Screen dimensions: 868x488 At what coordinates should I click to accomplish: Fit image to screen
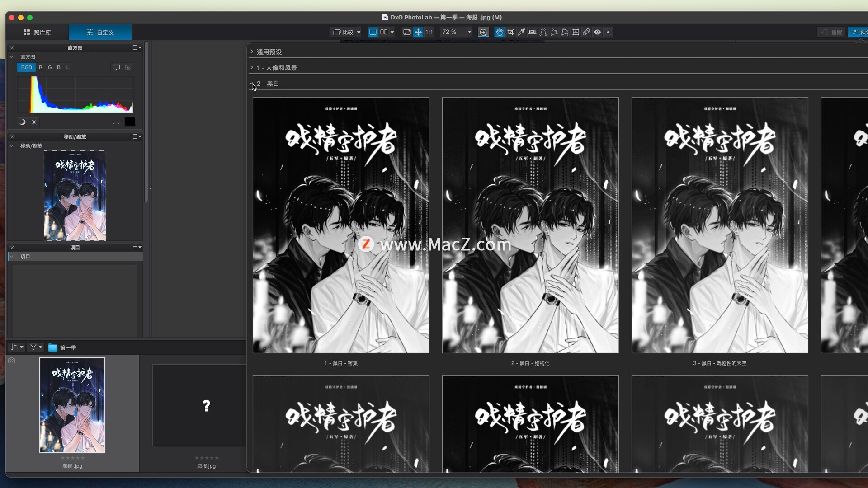click(407, 32)
